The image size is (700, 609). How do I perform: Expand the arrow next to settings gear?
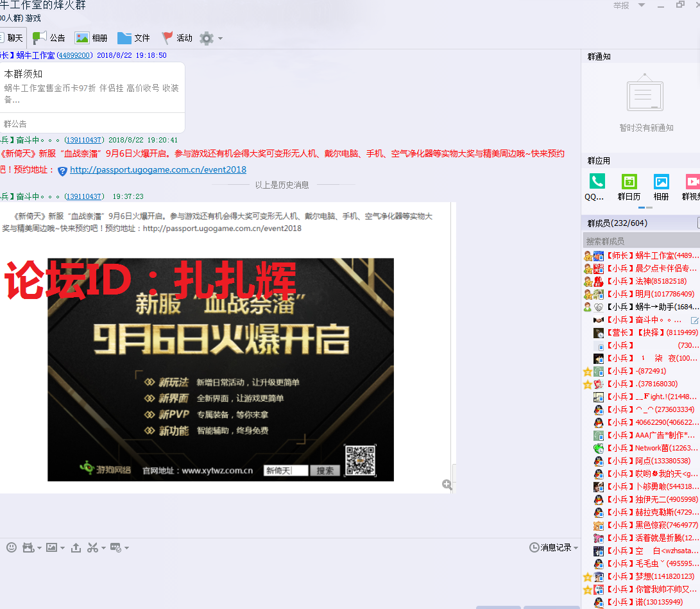tap(220, 39)
